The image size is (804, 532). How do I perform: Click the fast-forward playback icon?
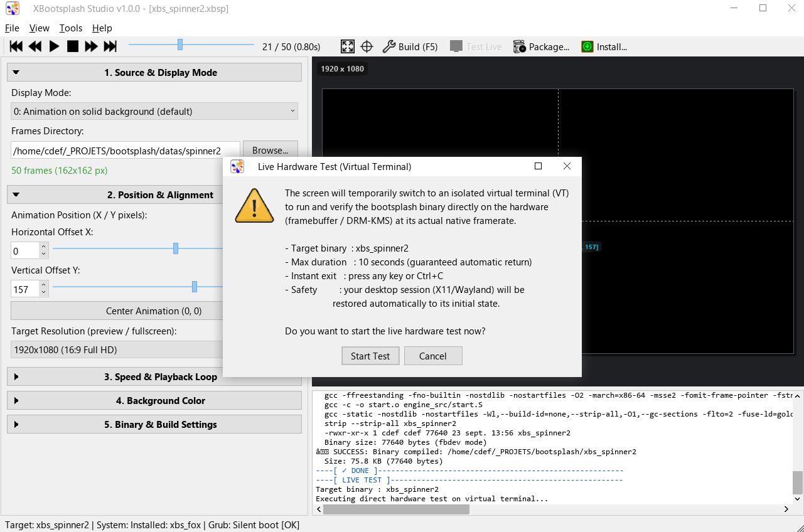91,46
